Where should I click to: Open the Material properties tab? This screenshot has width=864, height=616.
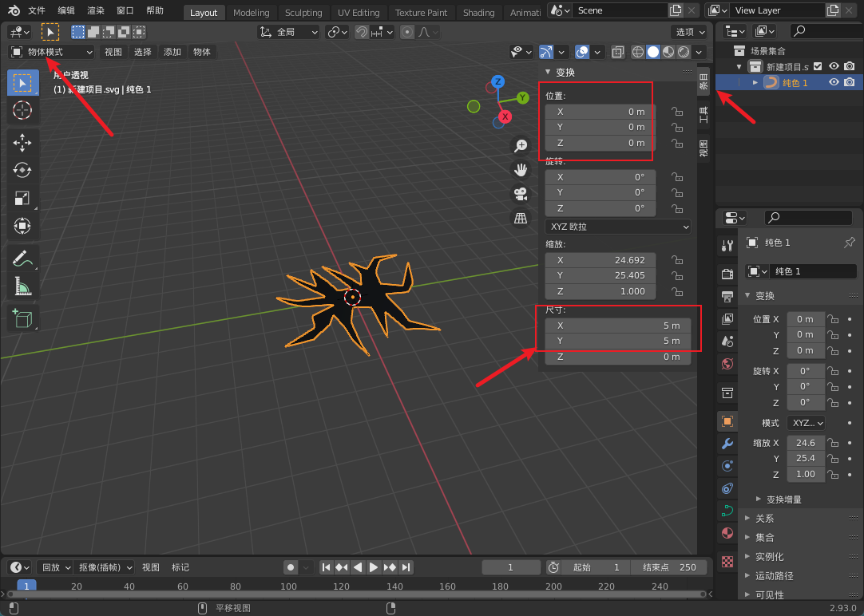click(727, 534)
